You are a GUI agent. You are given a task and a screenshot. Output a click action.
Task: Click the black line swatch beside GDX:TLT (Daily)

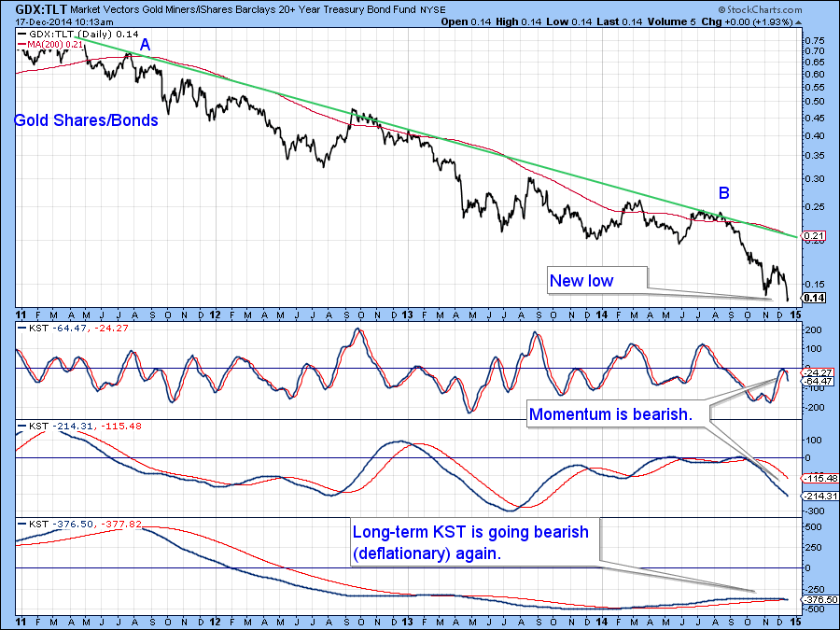(22, 34)
